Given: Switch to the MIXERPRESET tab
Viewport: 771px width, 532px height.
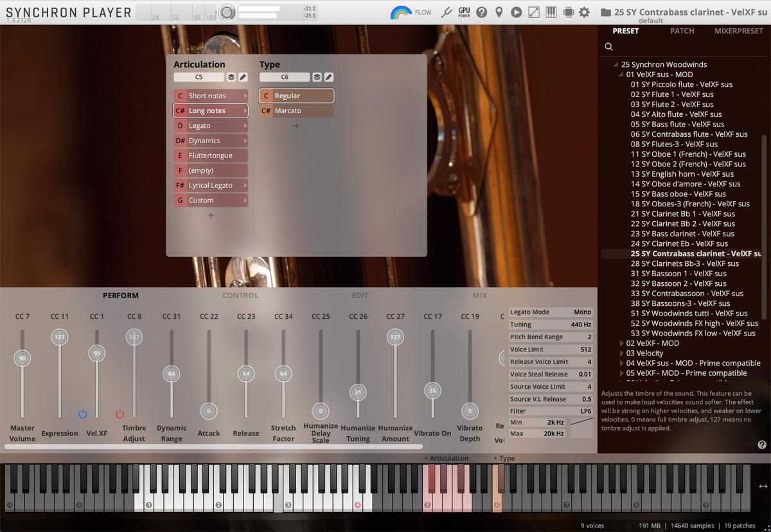Looking at the screenshot, I should click(x=738, y=31).
